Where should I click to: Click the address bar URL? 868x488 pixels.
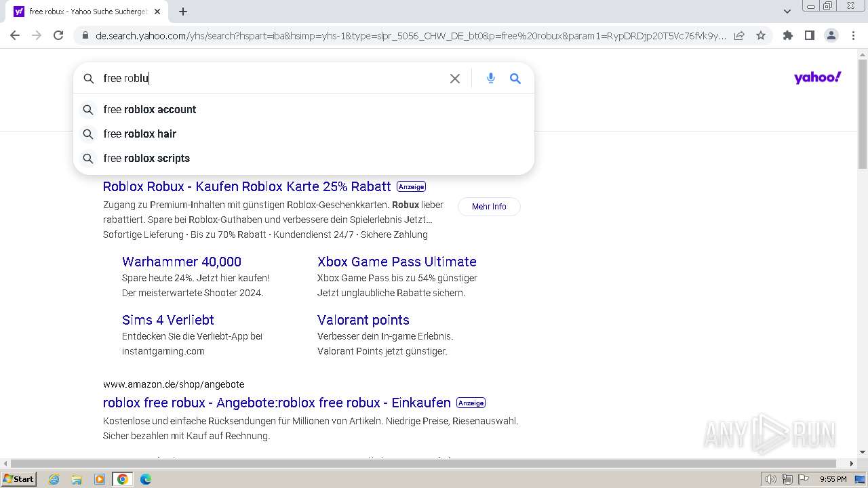pos(410,35)
